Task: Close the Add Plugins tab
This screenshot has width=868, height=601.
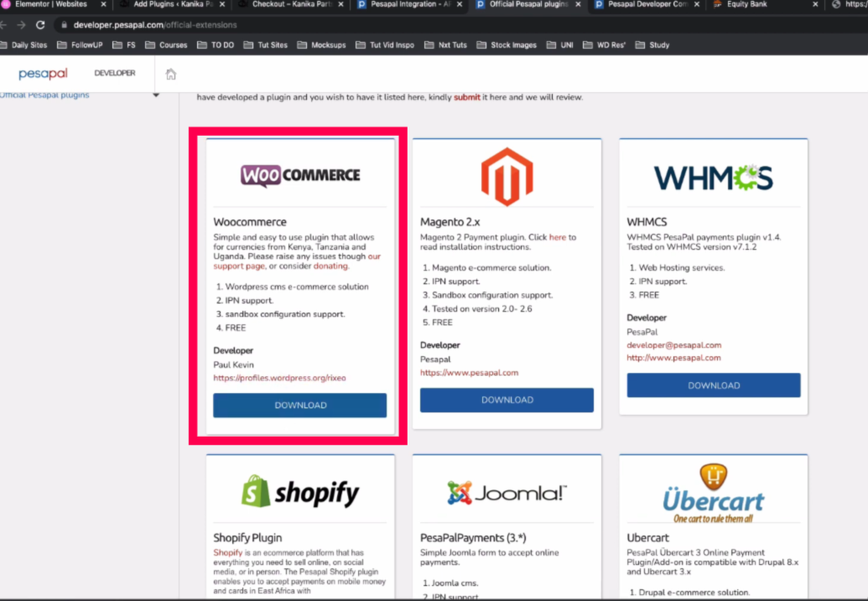Action: click(222, 4)
